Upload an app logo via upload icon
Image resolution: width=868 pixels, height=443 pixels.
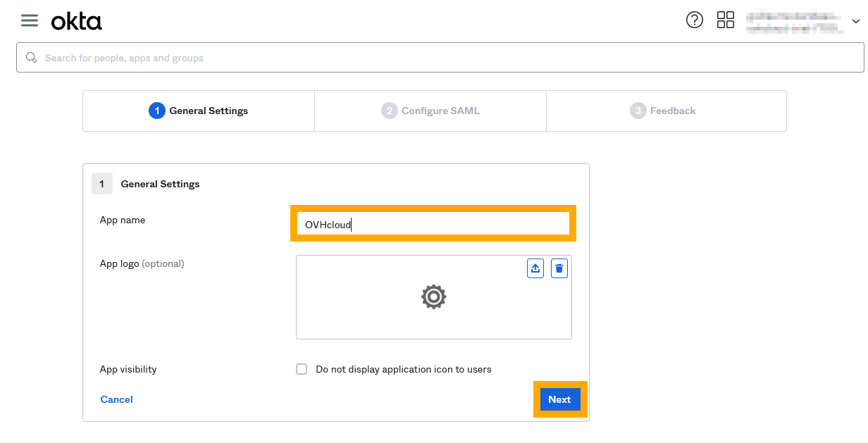535,268
